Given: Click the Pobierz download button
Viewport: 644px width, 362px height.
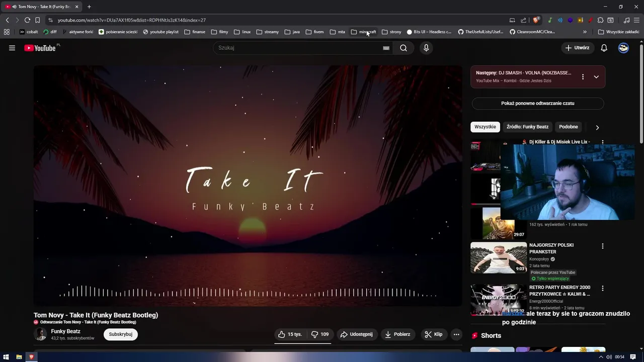Looking at the screenshot, I should [397, 334].
